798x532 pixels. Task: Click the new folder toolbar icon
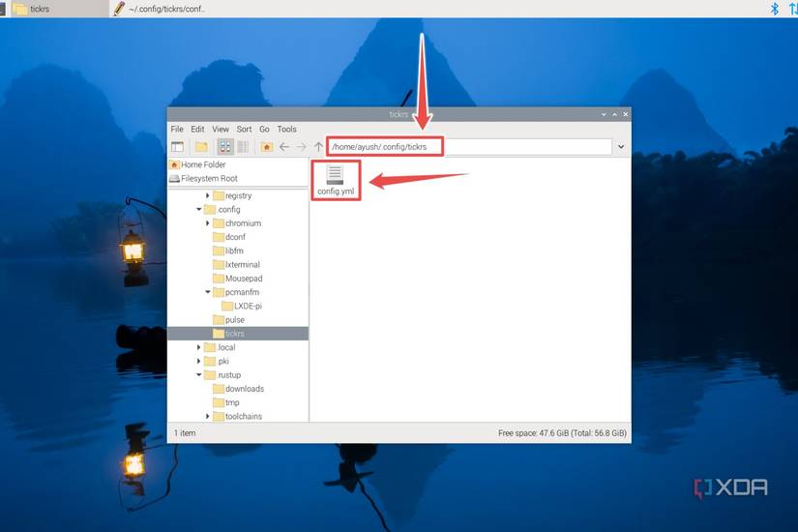point(201,147)
